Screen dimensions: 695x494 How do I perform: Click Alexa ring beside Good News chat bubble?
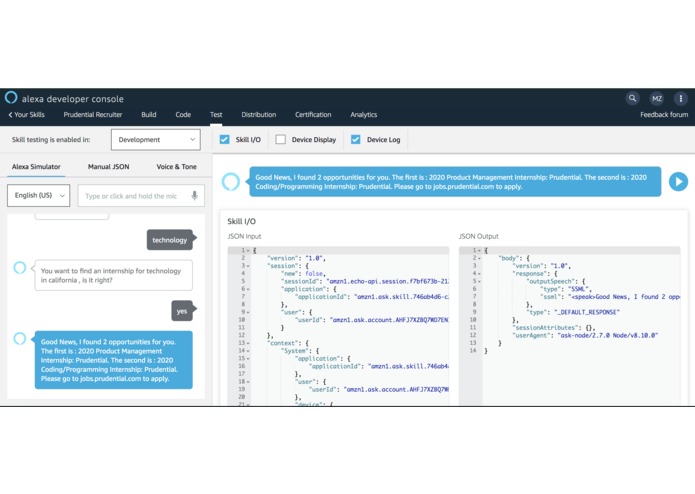(20, 338)
